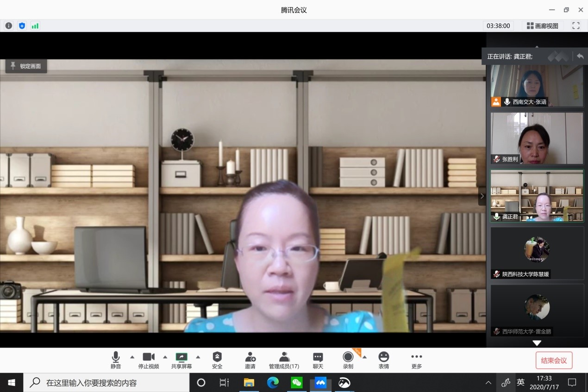The width and height of the screenshot is (588, 392).
Task: Open the 更多 more menu
Action: [416, 360]
